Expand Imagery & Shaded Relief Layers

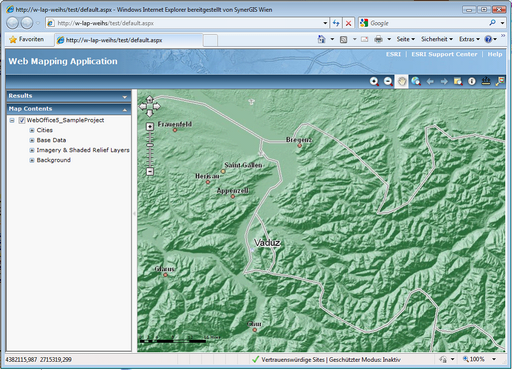[32, 150]
